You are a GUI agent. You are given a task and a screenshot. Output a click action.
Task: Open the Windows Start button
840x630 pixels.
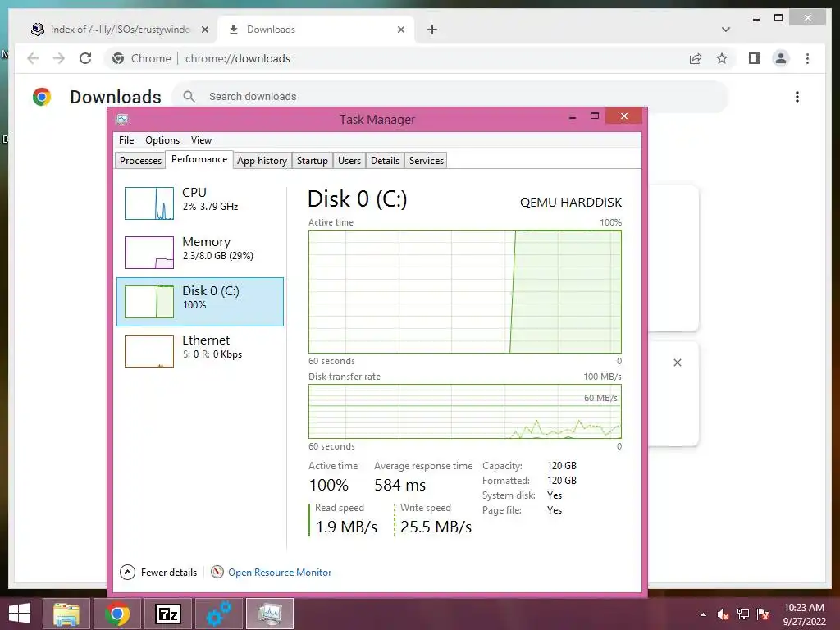(x=20, y=614)
